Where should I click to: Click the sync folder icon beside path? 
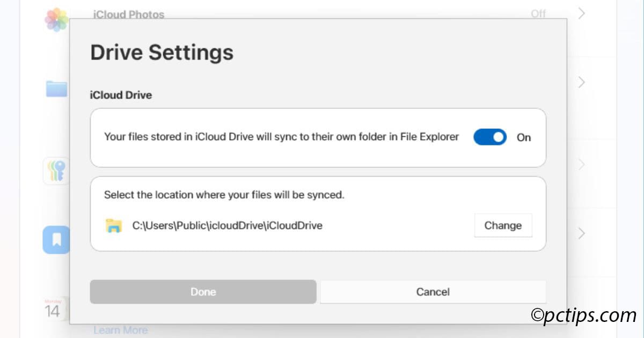(114, 226)
